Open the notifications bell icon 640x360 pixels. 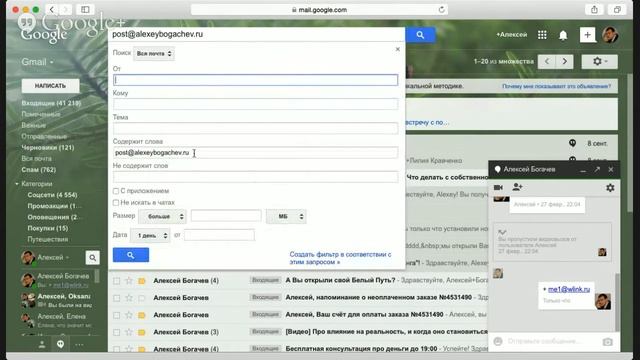coord(563,35)
